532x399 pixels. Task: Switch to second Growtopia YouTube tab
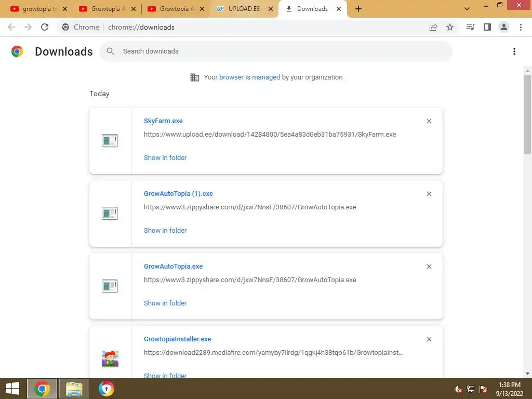[x=102, y=9]
